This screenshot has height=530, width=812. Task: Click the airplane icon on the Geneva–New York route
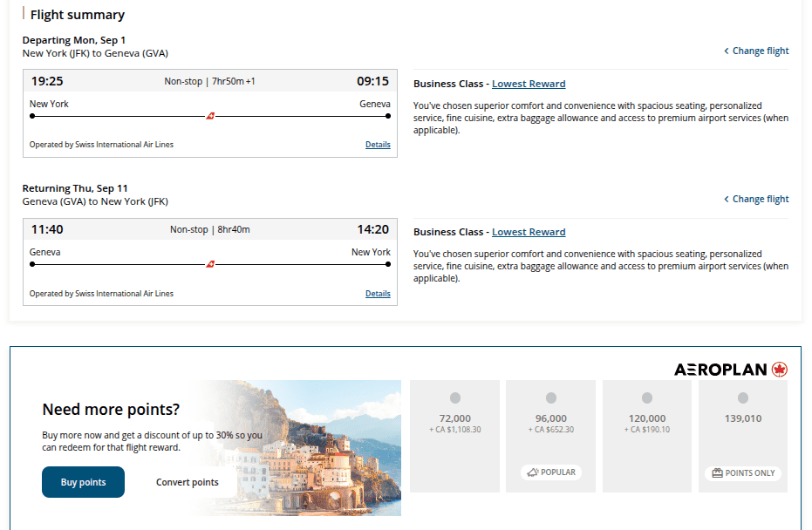click(x=209, y=262)
